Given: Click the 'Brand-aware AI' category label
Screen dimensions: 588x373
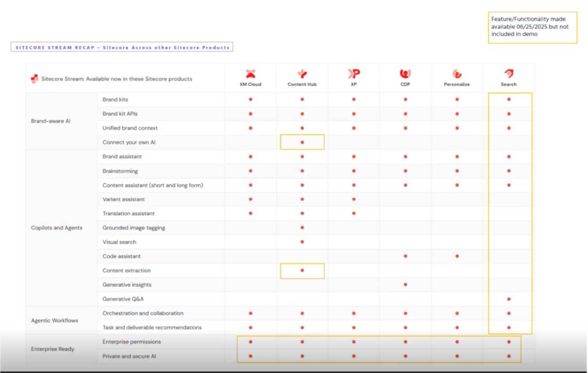Looking at the screenshot, I should tap(51, 121).
